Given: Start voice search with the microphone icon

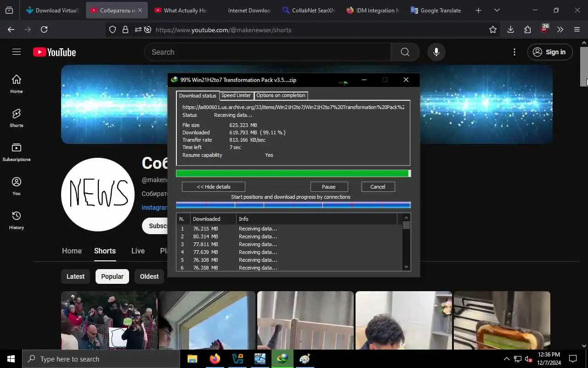Looking at the screenshot, I should click(x=436, y=52).
